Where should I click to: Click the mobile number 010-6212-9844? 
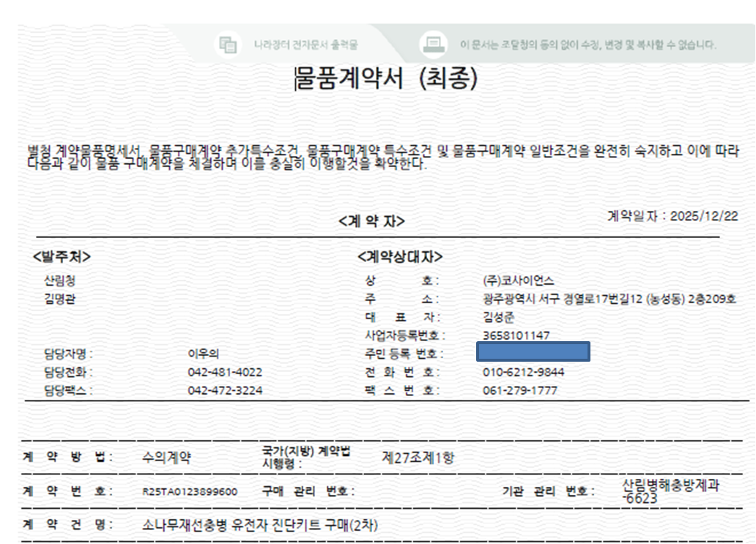(523, 372)
